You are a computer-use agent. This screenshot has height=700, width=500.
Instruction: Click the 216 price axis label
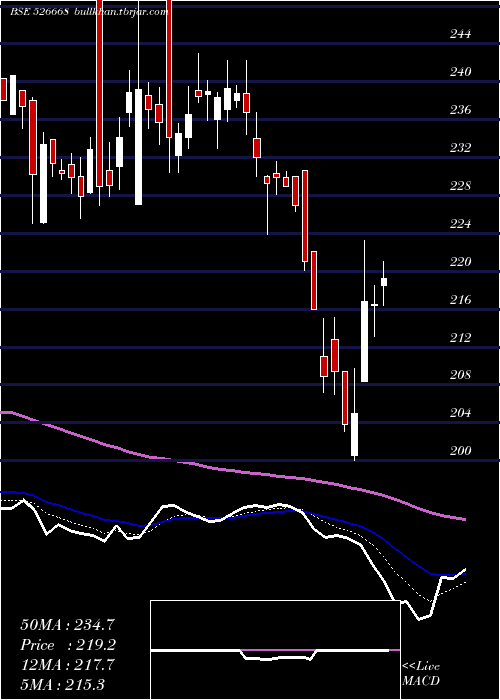(x=458, y=300)
